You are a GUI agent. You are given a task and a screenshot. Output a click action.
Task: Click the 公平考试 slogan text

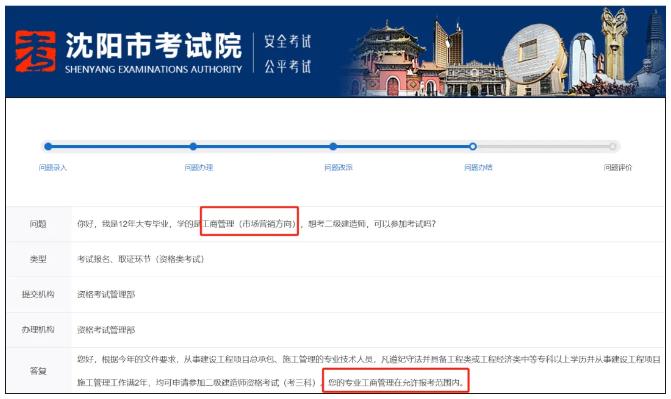click(287, 66)
